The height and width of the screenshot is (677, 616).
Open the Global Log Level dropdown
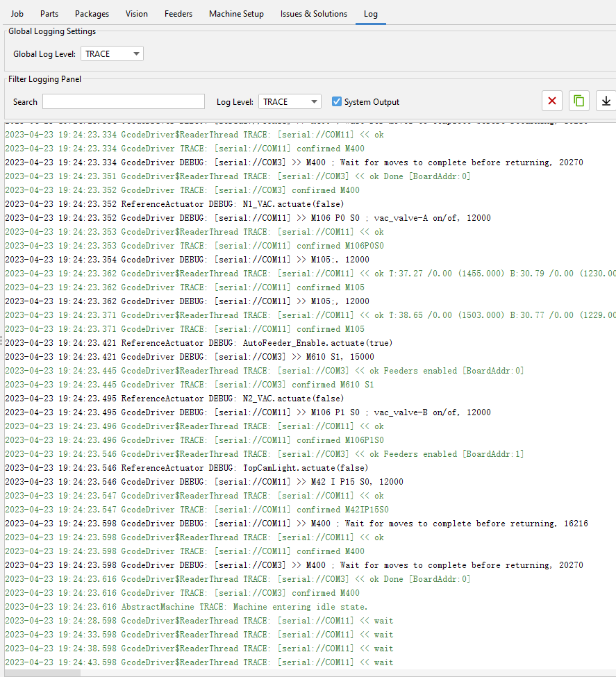pos(112,53)
